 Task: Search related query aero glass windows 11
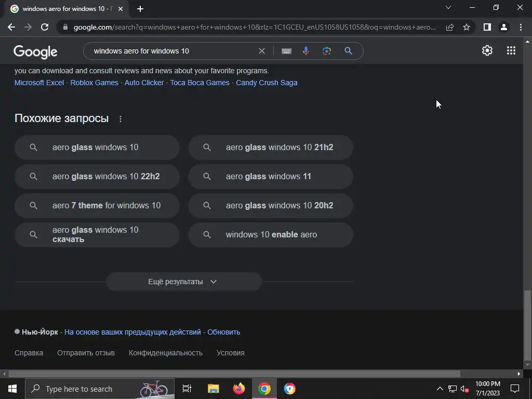tap(271, 177)
